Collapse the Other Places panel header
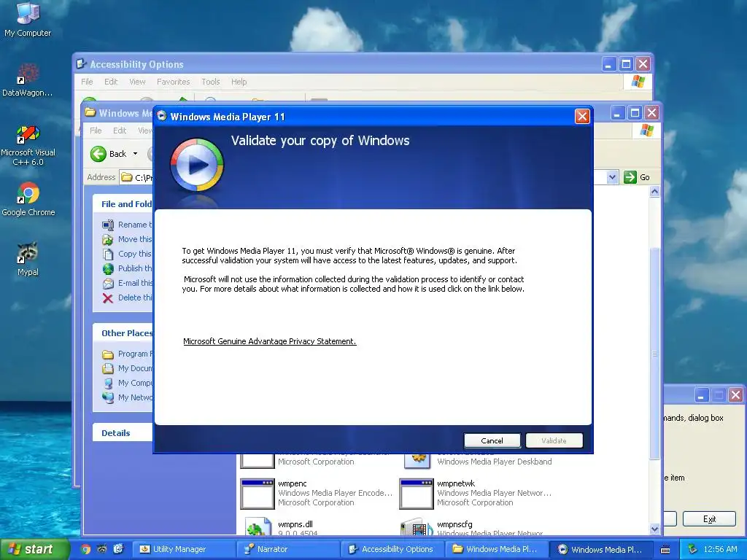Screen dimensions: 747x560 pos(123,332)
